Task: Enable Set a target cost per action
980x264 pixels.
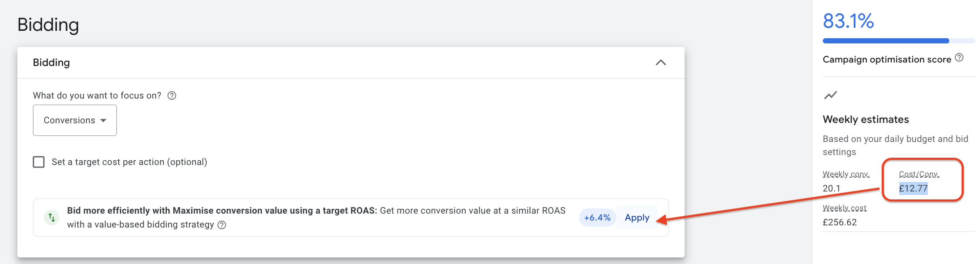Action: click(x=39, y=162)
